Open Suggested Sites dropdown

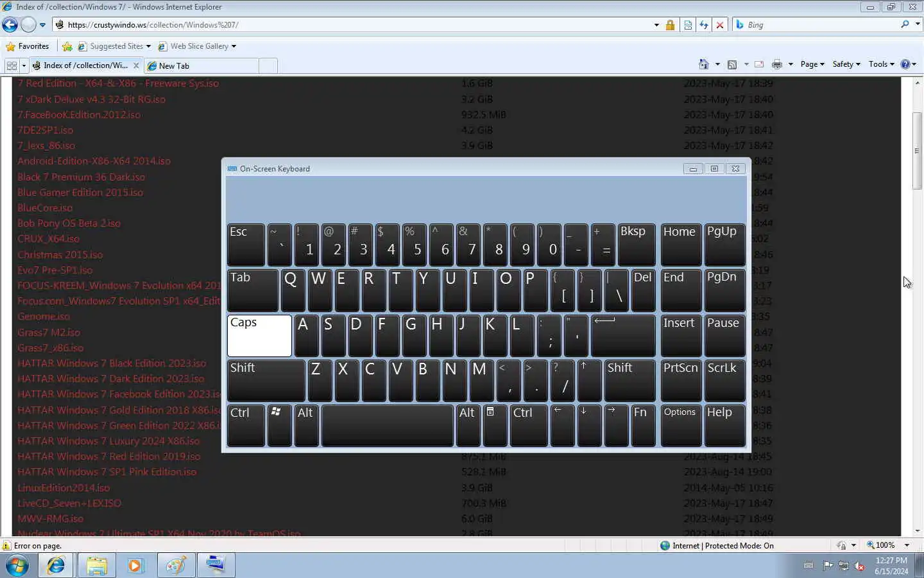coord(114,46)
